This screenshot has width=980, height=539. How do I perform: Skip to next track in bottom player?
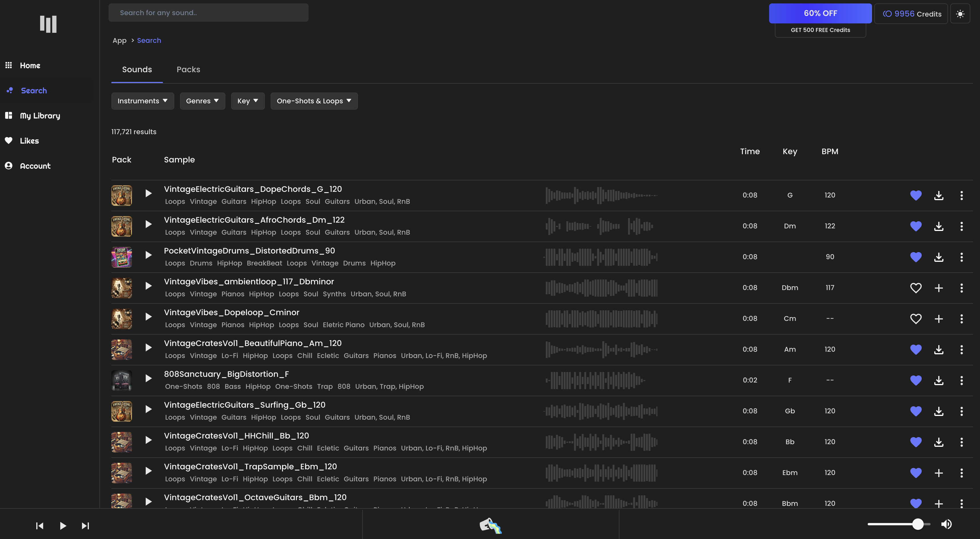coord(85,526)
